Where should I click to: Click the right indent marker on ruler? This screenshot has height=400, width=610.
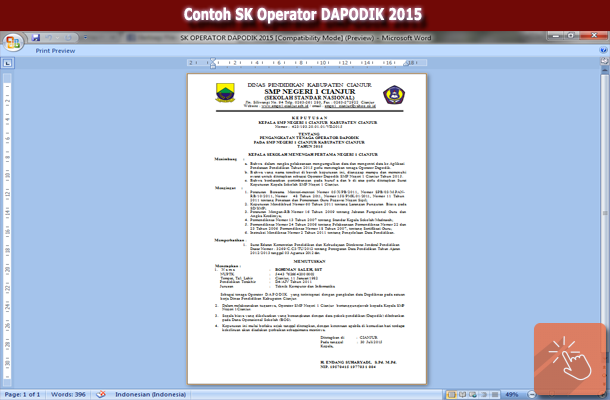tap(407, 63)
